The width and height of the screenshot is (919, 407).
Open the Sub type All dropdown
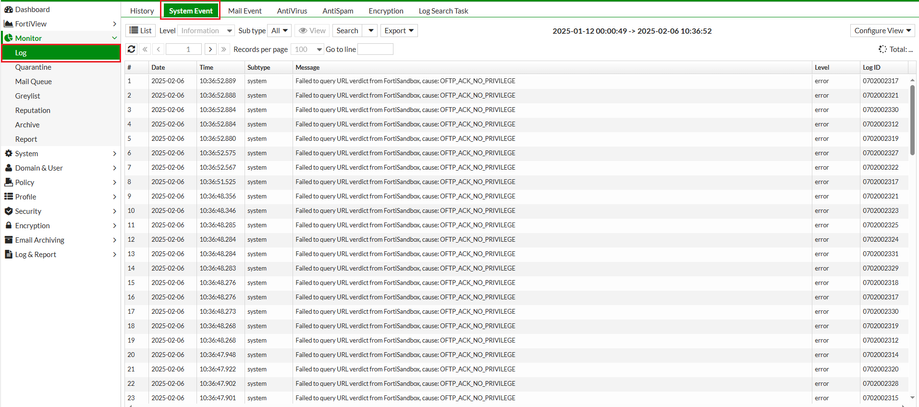pyautogui.click(x=280, y=30)
